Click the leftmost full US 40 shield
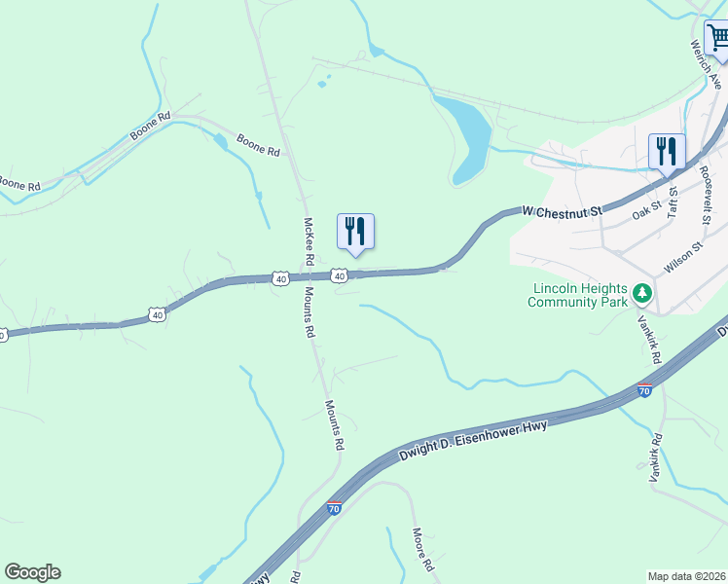Viewport: 728px width, 584px height. 158,315
